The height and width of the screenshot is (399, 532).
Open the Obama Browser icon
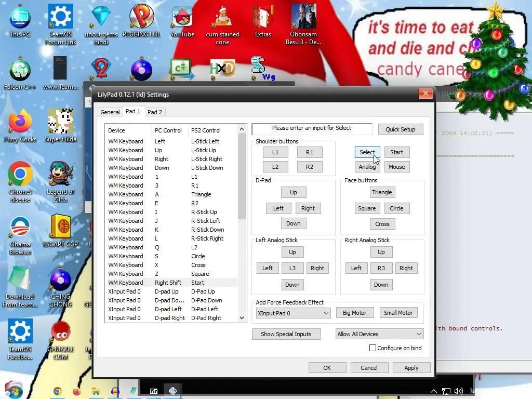(x=20, y=235)
